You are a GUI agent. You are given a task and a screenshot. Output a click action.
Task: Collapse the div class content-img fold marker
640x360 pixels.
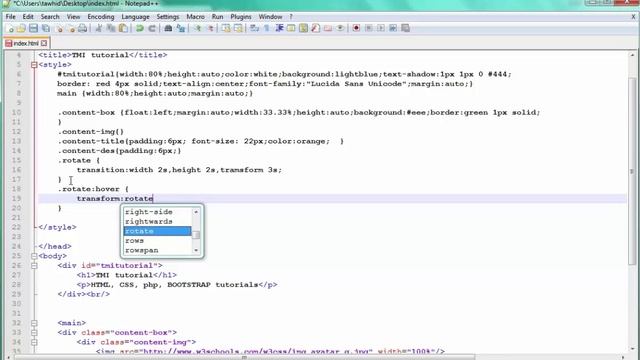pos(34,342)
